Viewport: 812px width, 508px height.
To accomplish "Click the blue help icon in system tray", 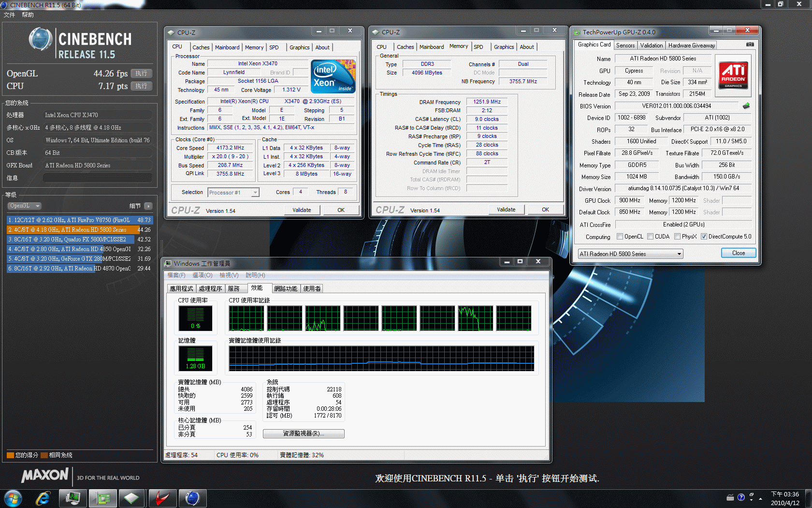I will click(x=741, y=497).
